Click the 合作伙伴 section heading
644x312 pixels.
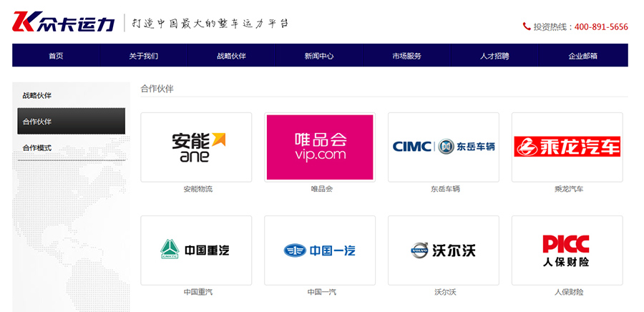[x=157, y=89]
